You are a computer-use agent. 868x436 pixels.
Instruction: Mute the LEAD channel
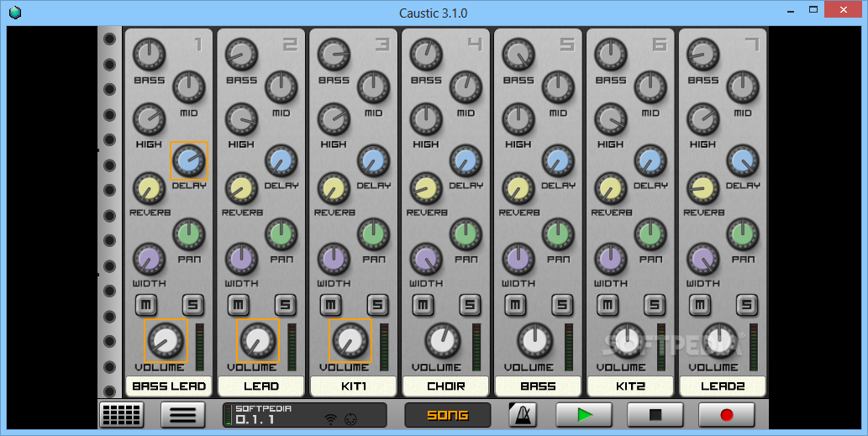tap(238, 304)
